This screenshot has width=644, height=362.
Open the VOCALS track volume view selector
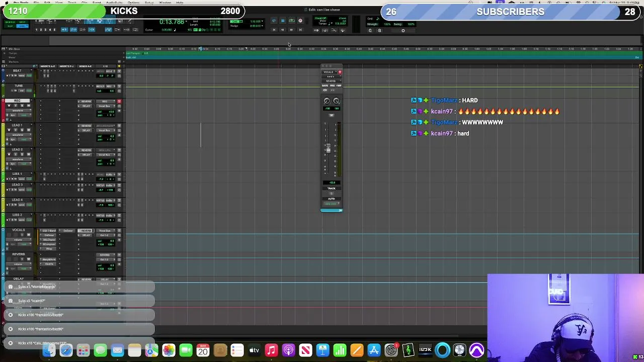coord(18,240)
